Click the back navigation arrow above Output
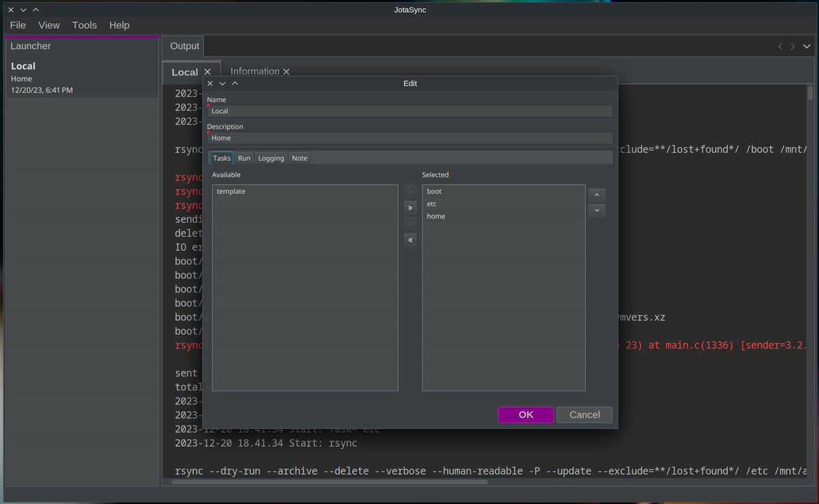The image size is (819, 504). coord(780,46)
